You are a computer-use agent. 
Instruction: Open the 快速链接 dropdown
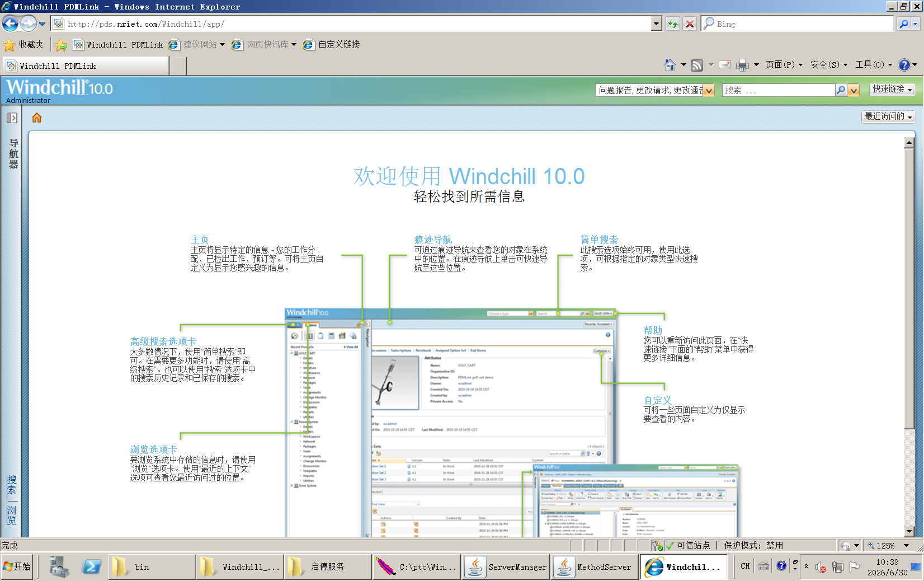(893, 89)
